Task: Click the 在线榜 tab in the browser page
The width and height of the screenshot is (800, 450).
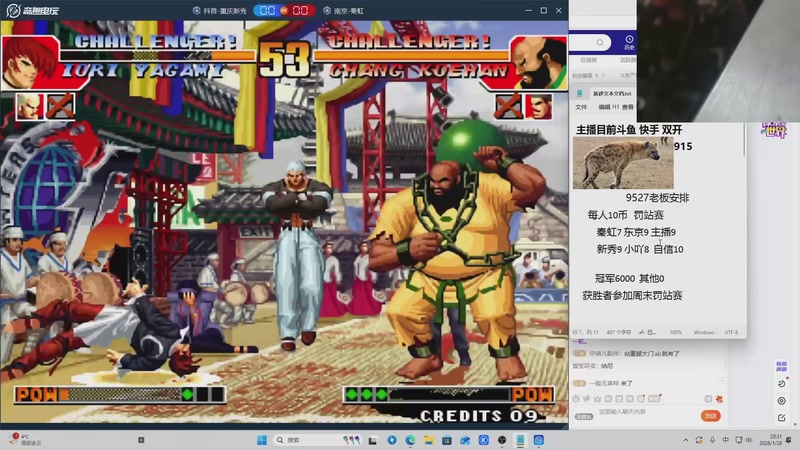Action: [588, 60]
